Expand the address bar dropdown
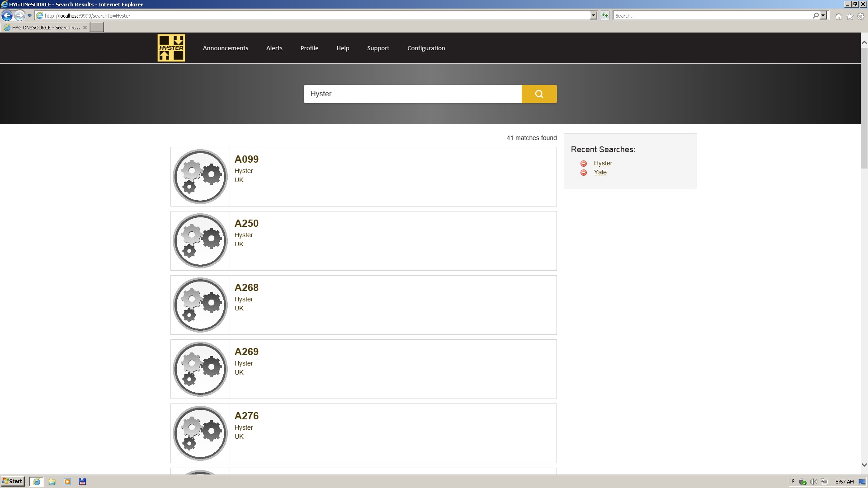This screenshot has height=488, width=868. point(593,15)
